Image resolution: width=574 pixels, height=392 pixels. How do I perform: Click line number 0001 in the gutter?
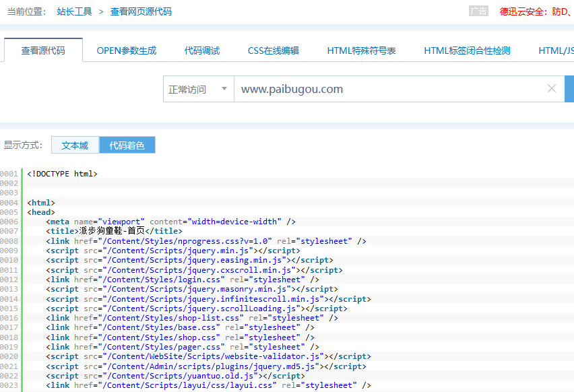[9, 174]
